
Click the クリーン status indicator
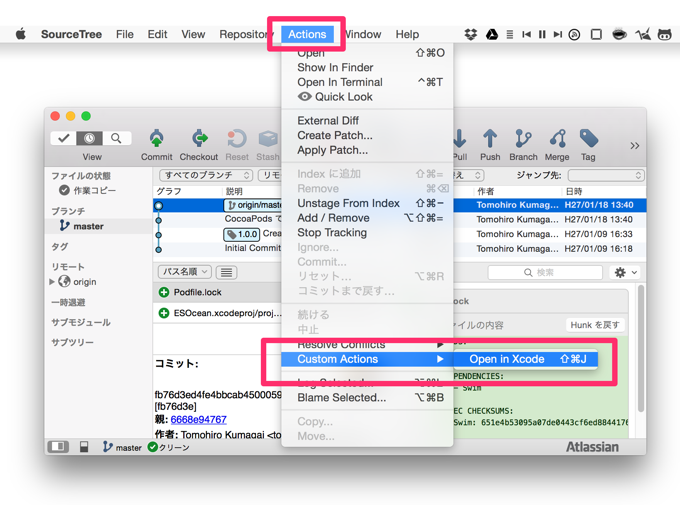click(x=169, y=447)
